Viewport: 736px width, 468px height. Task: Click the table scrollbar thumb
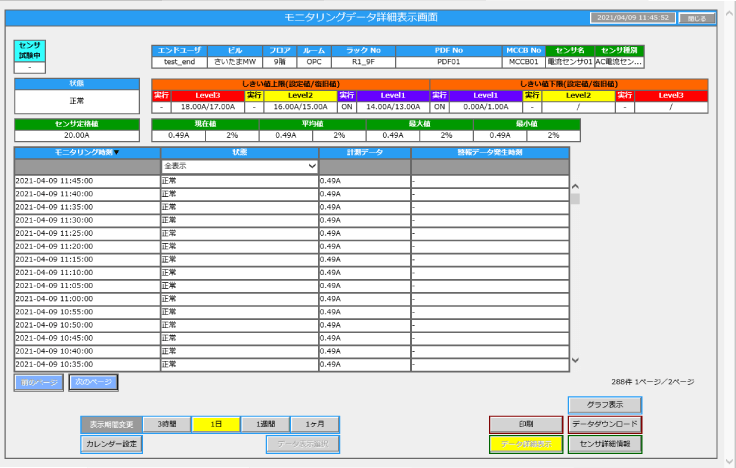pos(575,199)
